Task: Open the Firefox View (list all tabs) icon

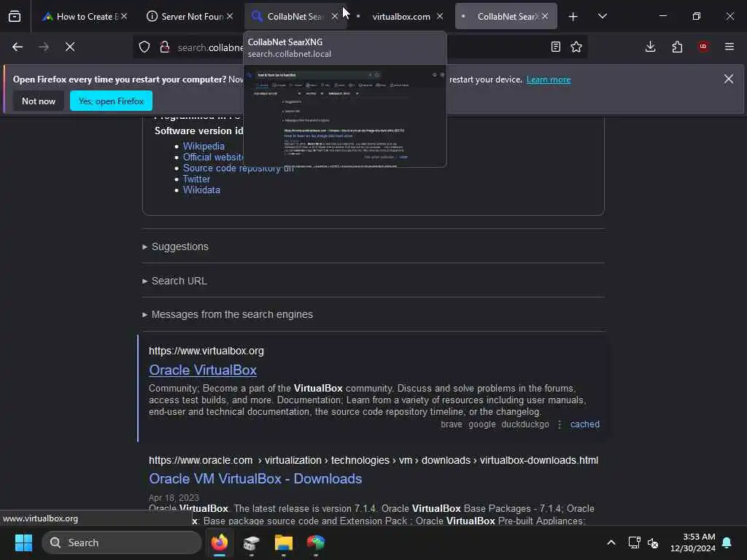Action: [15, 16]
